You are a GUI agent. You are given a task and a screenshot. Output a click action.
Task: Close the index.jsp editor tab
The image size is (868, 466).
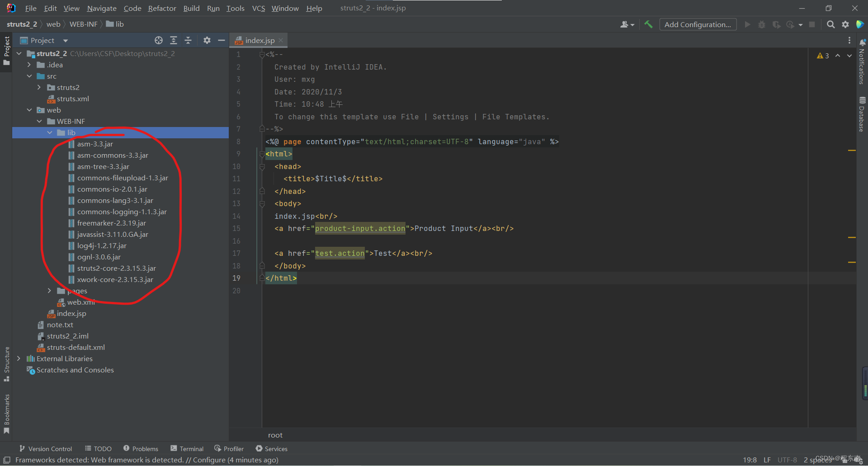pos(281,40)
